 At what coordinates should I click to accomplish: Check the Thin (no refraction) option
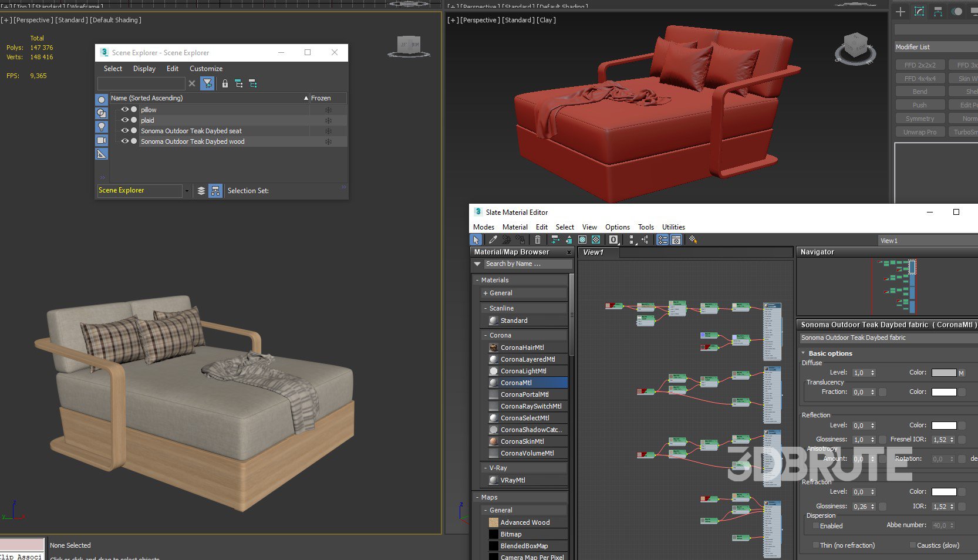[816, 545]
